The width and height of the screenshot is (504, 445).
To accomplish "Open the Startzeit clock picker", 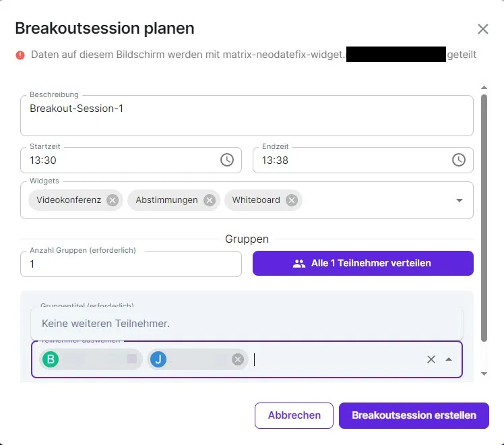I will 227,160.
